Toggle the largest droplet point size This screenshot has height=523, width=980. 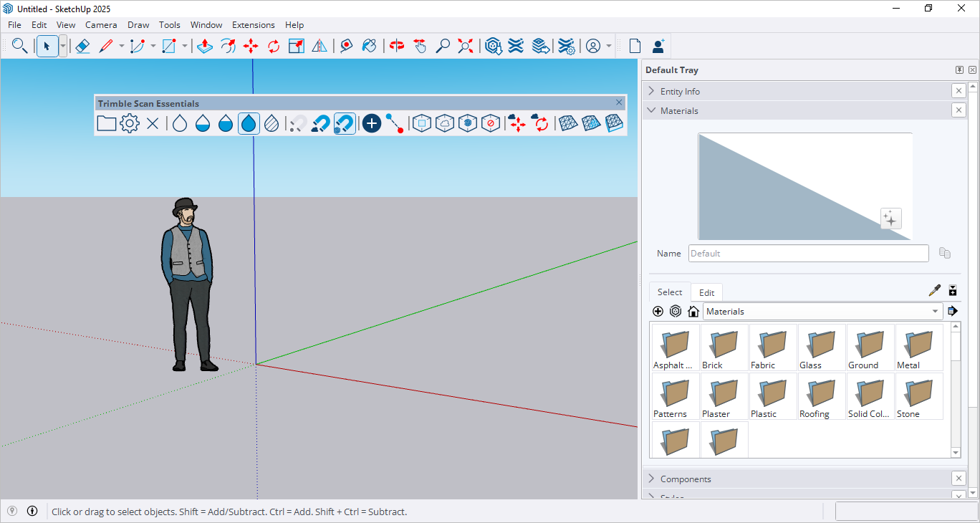pos(249,123)
